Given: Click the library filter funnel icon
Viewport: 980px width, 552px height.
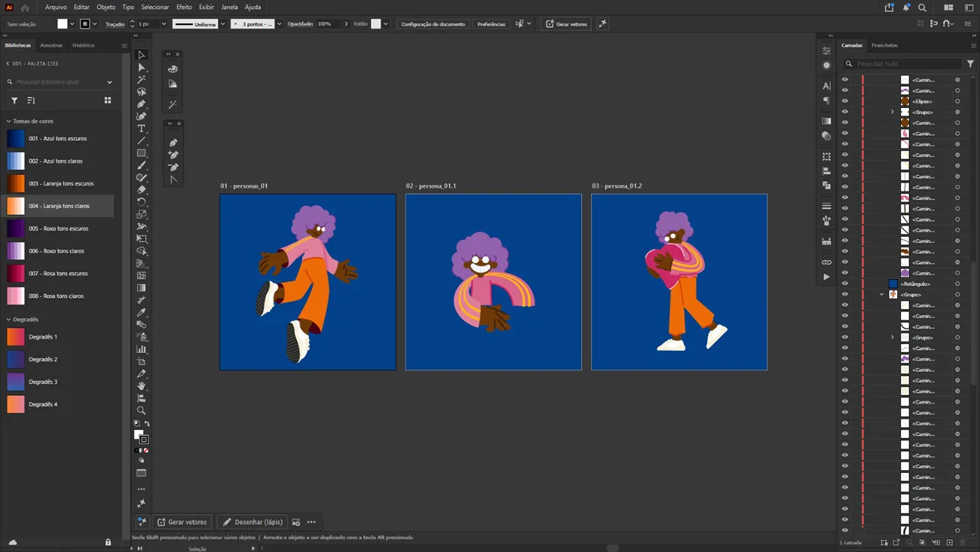Looking at the screenshot, I should pyautogui.click(x=14, y=101).
